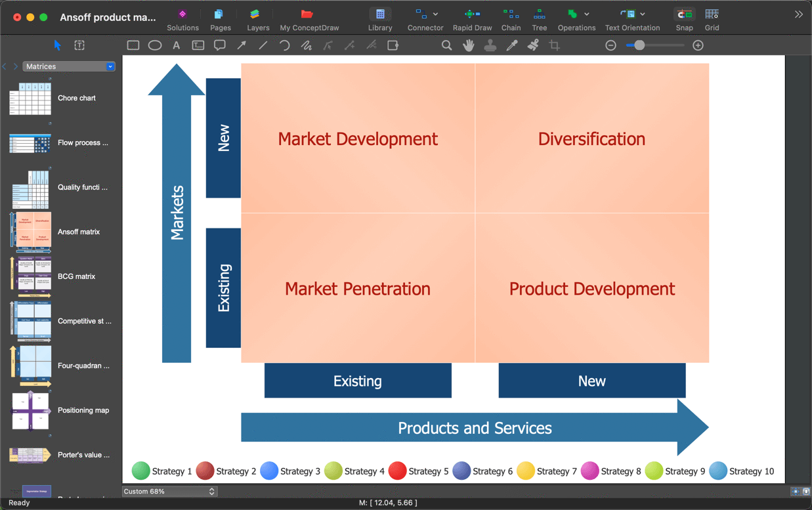Open the Library panel

coord(380,18)
